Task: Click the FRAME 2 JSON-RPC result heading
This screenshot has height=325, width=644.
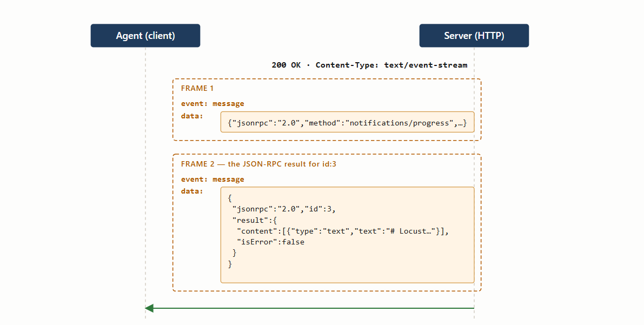Action: (x=258, y=164)
